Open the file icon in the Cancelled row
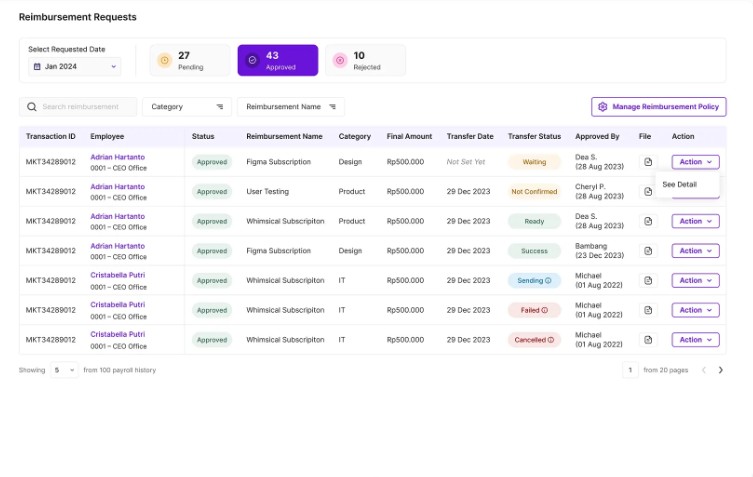Image resolution: width=753 pixels, height=477 pixels. coord(648,340)
